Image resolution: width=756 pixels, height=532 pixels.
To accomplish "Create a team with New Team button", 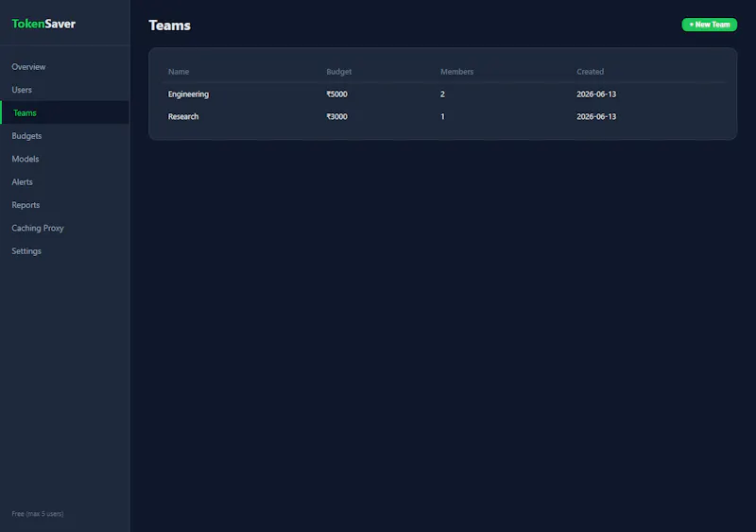I will tap(709, 25).
